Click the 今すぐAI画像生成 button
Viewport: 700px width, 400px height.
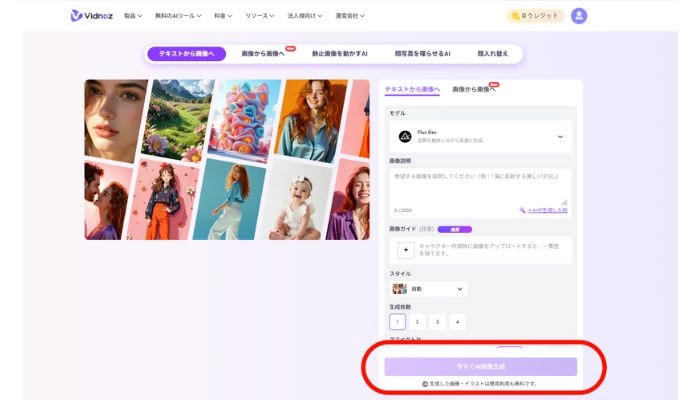tap(481, 367)
